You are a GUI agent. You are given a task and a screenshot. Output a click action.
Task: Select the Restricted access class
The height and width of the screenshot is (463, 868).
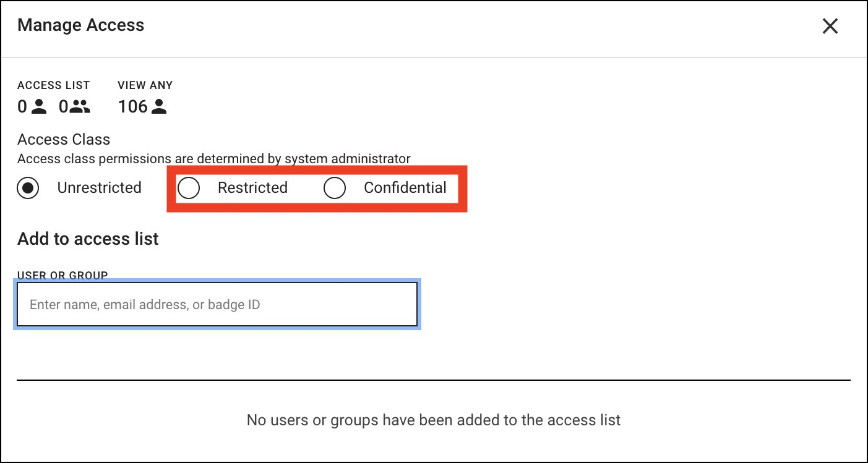point(189,187)
